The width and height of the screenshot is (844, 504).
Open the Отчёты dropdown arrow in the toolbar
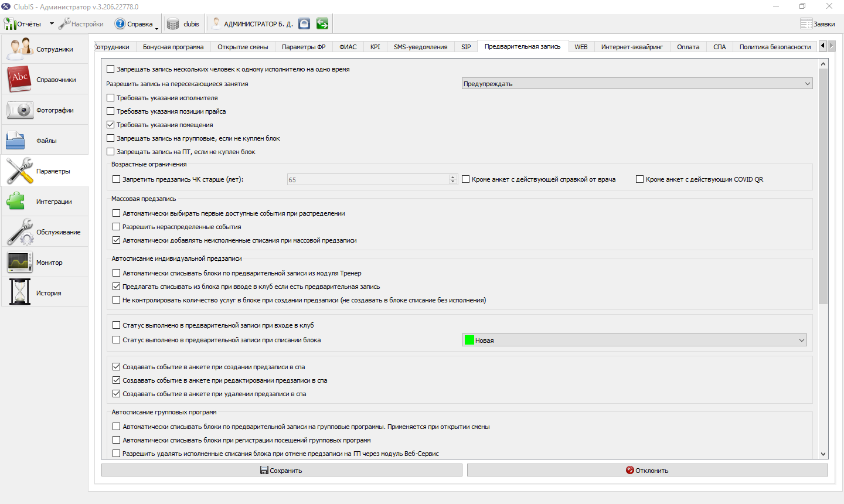(52, 24)
